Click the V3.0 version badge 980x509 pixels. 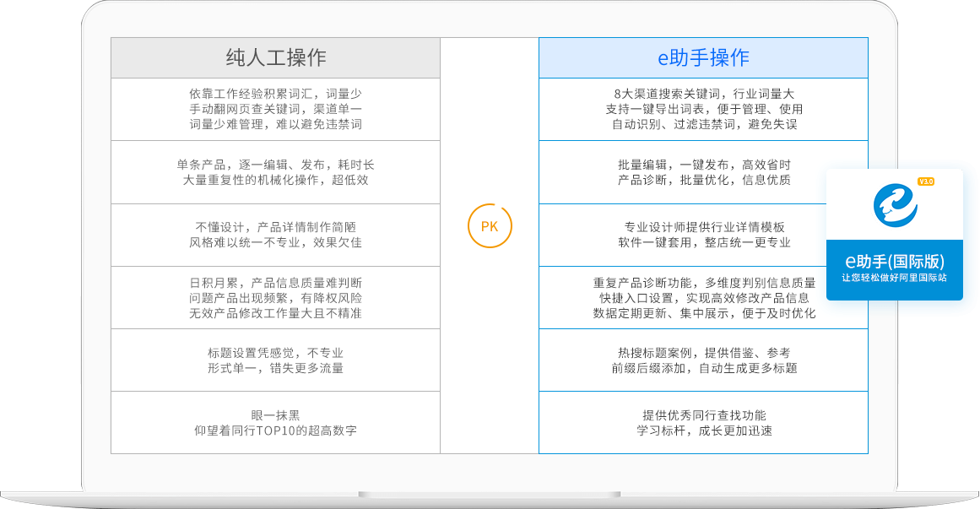click(926, 181)
